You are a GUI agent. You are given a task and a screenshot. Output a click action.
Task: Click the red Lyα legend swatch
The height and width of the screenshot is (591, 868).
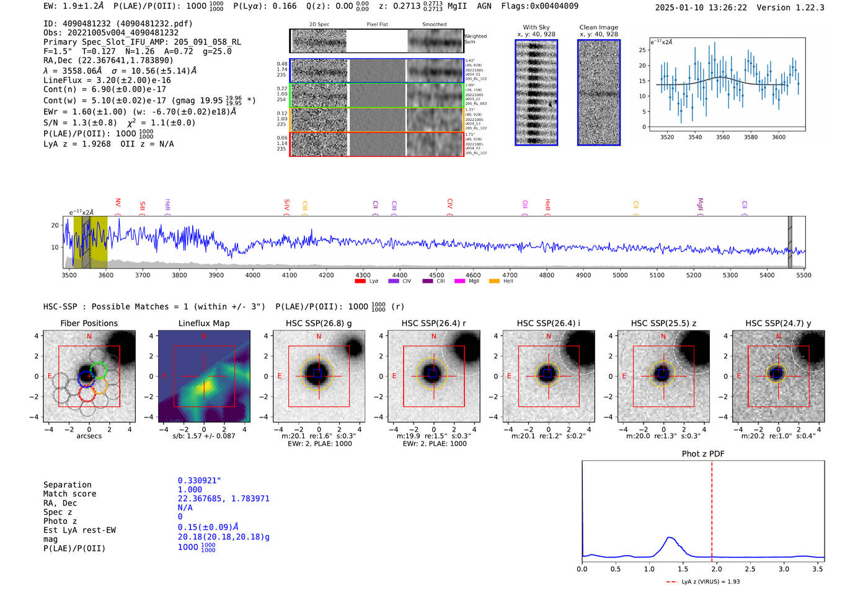coord(360,281)
